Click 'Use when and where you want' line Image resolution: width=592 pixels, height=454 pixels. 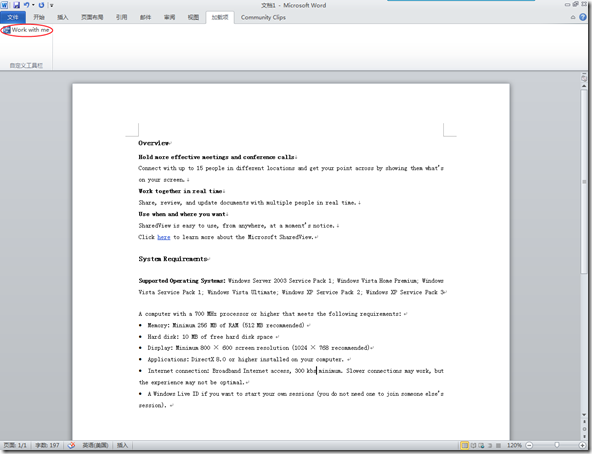click(182, 214)
